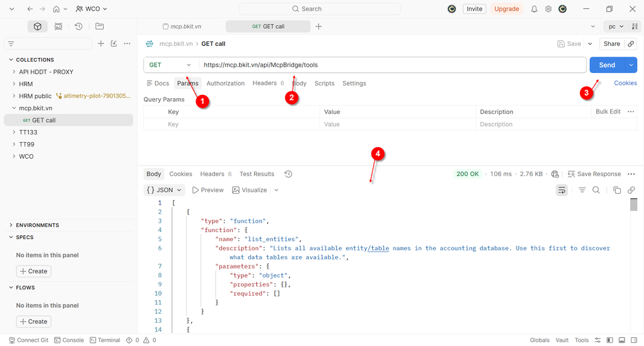Screen dimensions: 644x346
Task: Click Save Response
Action: coord(594,174)
